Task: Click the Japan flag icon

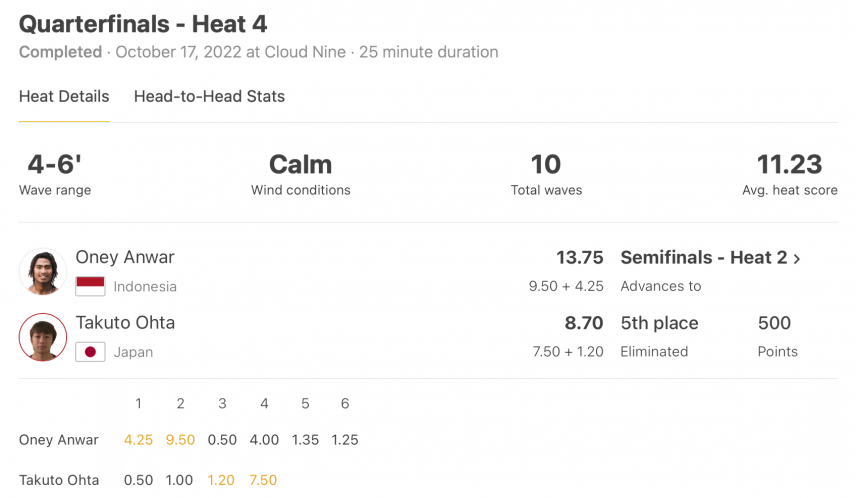Action: [90, 352]
